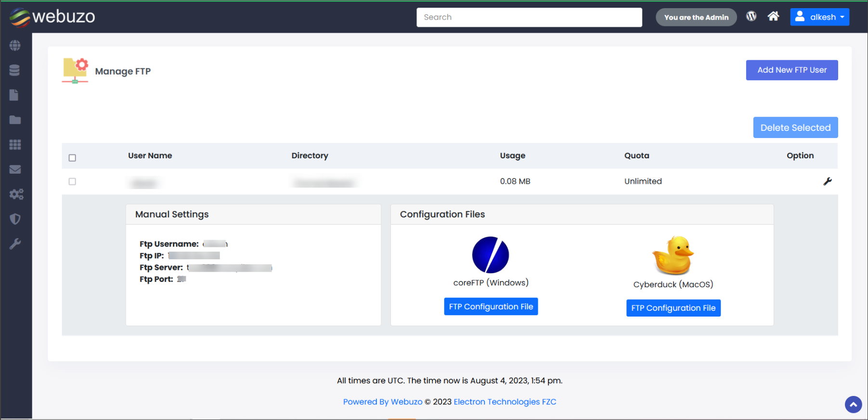Expand the alkesh user dropdown
Screen dimensions: 868x420
(x=819, y=17)
